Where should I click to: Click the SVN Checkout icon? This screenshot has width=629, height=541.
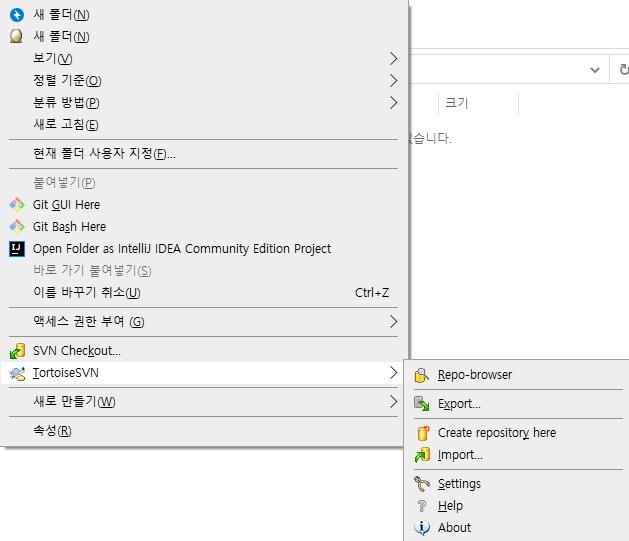[x=17, y=351]
